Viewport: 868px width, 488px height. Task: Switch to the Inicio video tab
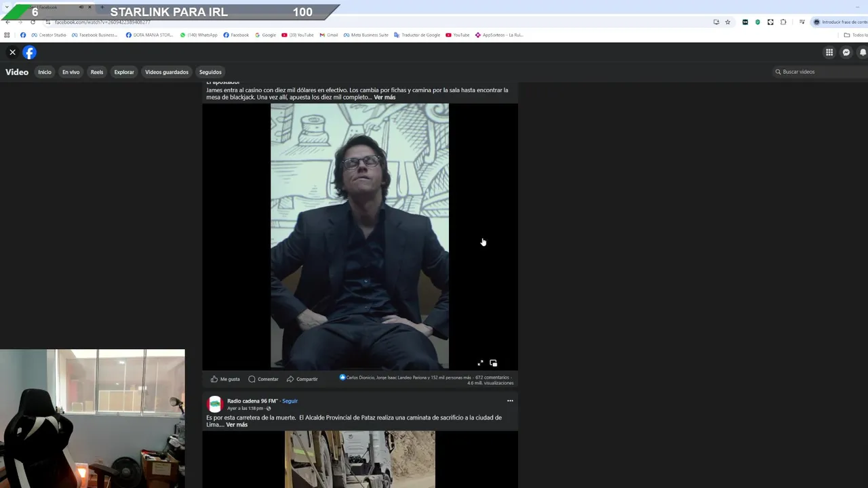click(x=45, y=72)
